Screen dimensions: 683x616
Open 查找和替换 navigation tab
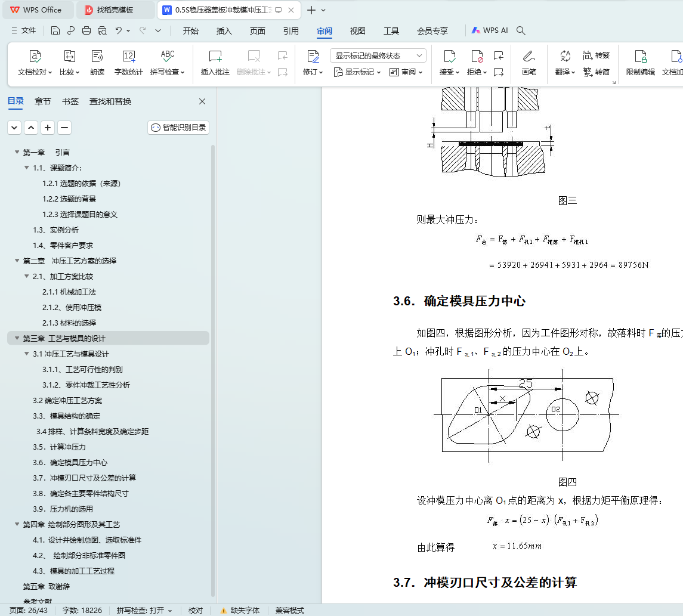pos(110,101)
